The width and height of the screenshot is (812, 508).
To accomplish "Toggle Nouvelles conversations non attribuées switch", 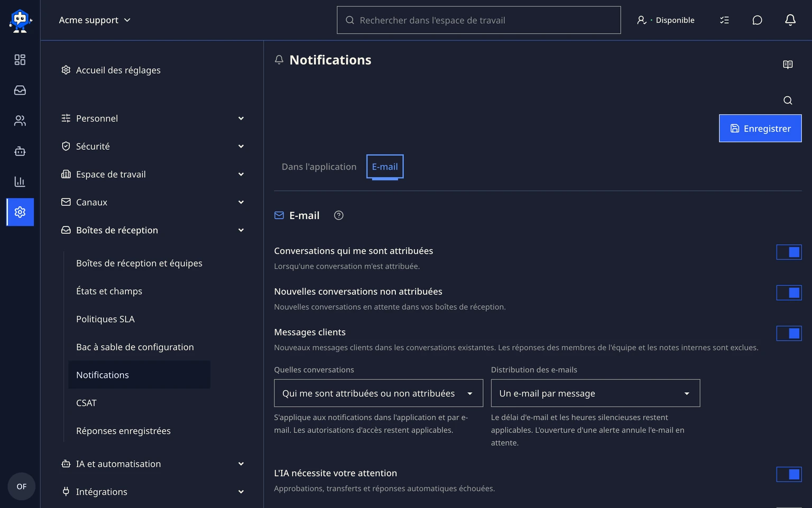I will pyautogui.click(x=789, y=293).
